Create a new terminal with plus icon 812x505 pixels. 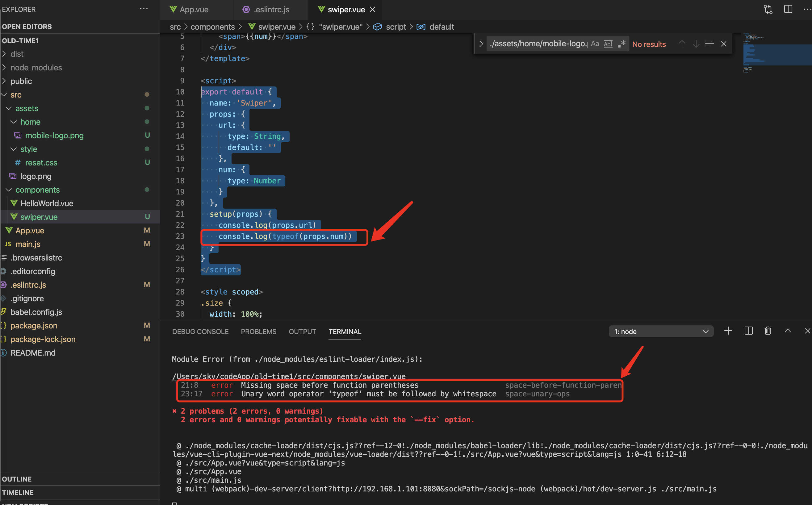[728, 331]
